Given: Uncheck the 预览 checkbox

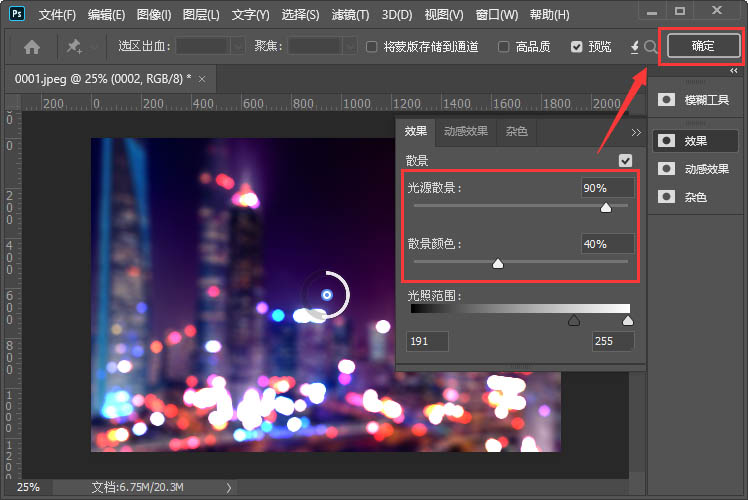Looking at the screenshot, I should [576, 47].
